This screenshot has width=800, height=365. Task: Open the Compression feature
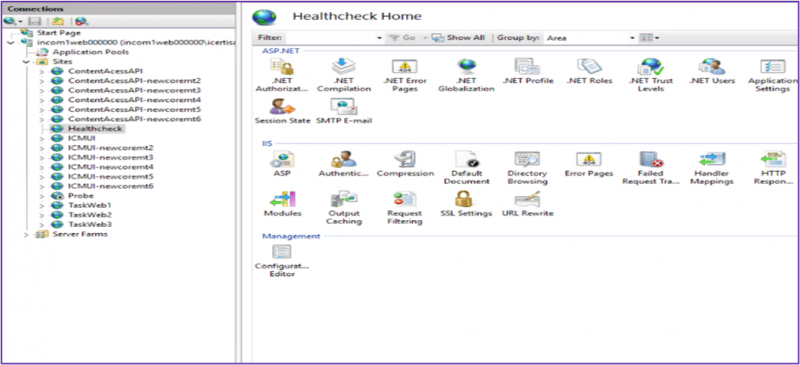pos(405,164)
